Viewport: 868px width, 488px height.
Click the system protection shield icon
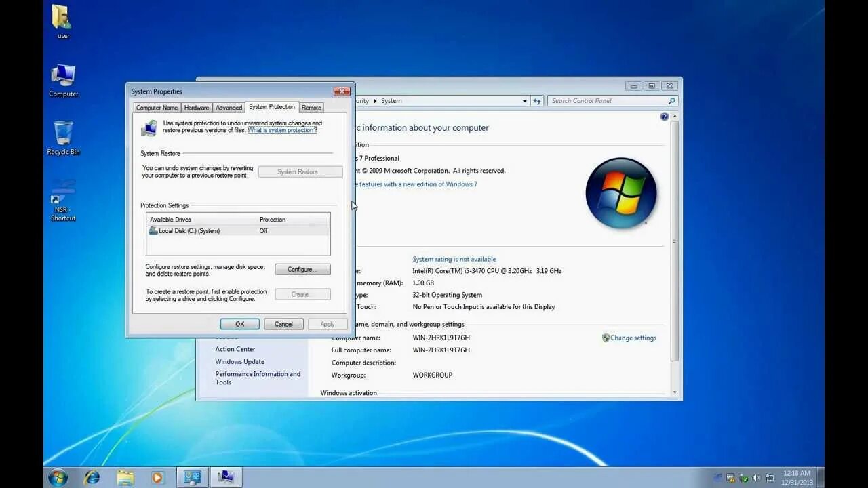click(149, 127)
